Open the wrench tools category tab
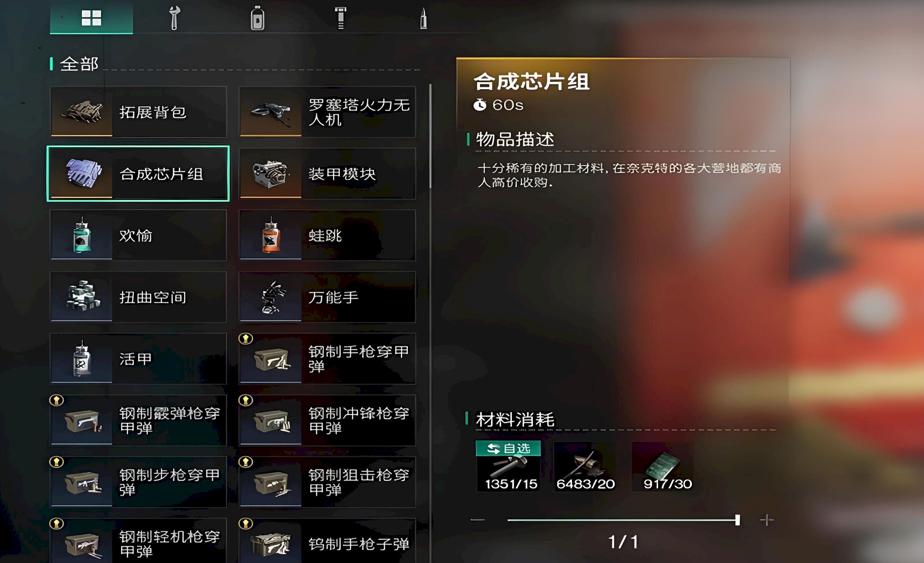The width and height of the screenshot is (924, 563). [x=174, y=18]
